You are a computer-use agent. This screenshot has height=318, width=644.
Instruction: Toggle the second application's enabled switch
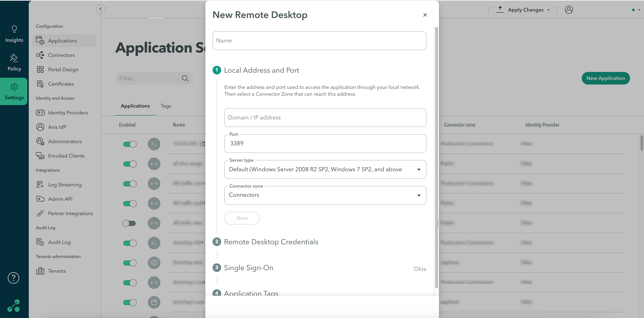pos(130,164)
